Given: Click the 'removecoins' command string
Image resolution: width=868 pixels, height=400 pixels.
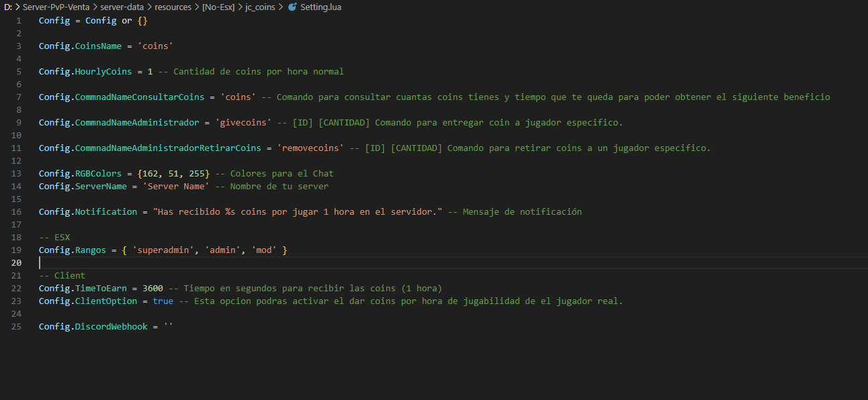Looking at the screenshot, I should (310, 148).
